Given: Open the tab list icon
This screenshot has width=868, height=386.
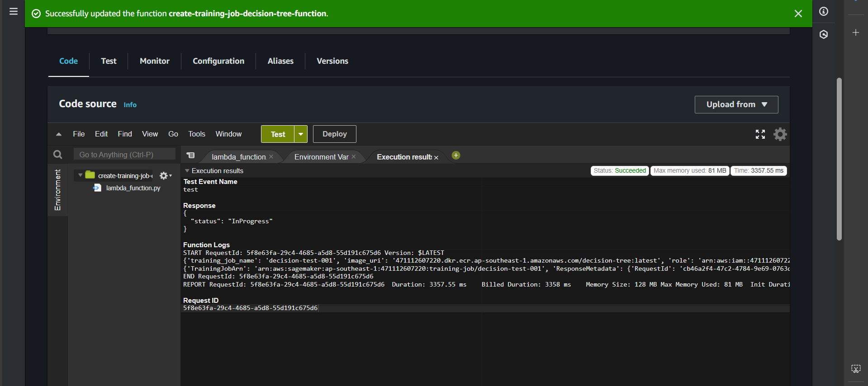Looking at the screenshot, I should [191, 155].
